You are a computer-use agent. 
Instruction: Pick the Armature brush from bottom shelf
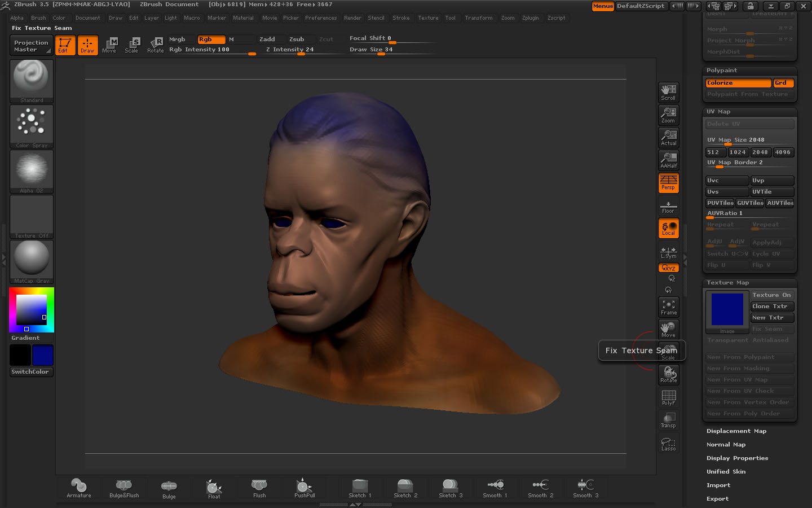click(79, 488)
